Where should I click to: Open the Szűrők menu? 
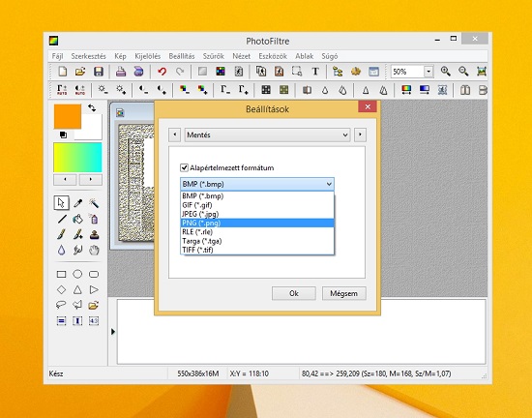point(214,56)
